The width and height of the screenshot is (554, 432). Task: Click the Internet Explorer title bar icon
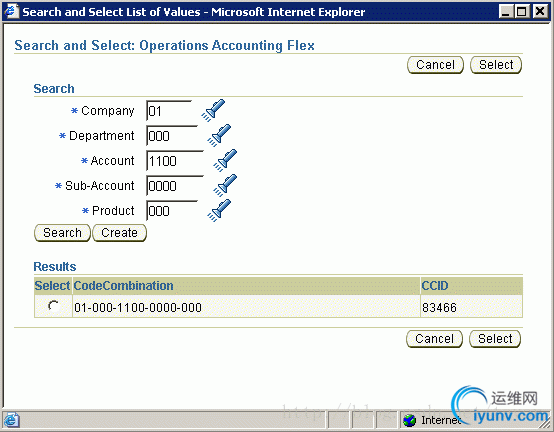(x=11, y=11)
